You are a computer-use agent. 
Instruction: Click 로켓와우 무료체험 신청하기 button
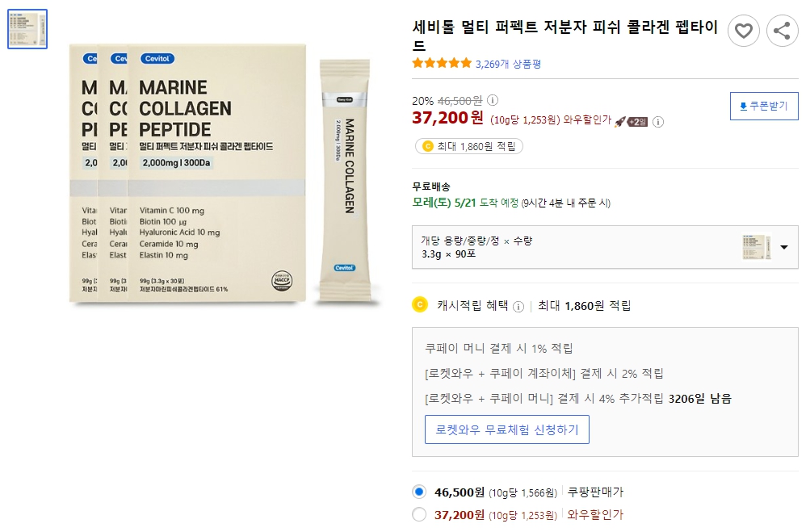click(506, 430)
